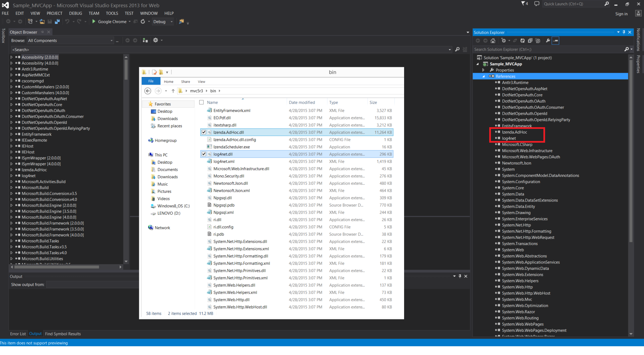Open the Notifications side tab
Viewport: 644px width, 355px height.
click(x=638, y=39)
